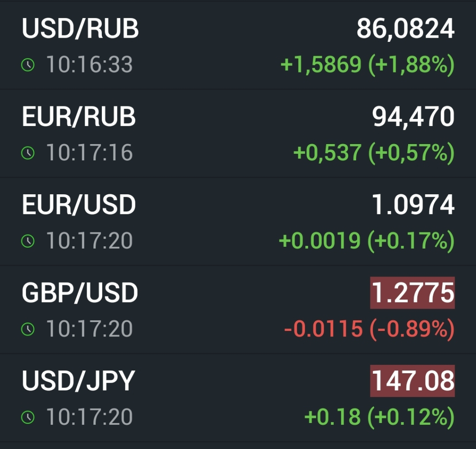Click the clock icon in EUR/USD row
This screenshot has width=476, height=449.
tap(28, 241)
